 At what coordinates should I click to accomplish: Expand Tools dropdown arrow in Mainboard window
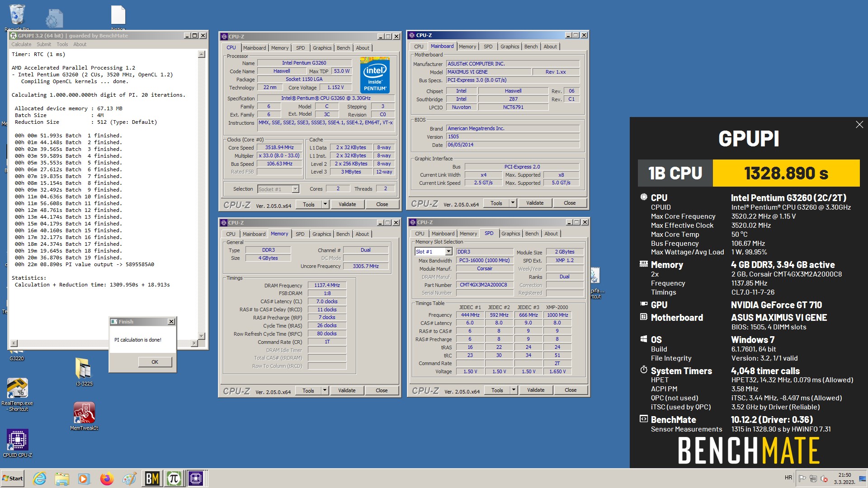coord(513,203)
